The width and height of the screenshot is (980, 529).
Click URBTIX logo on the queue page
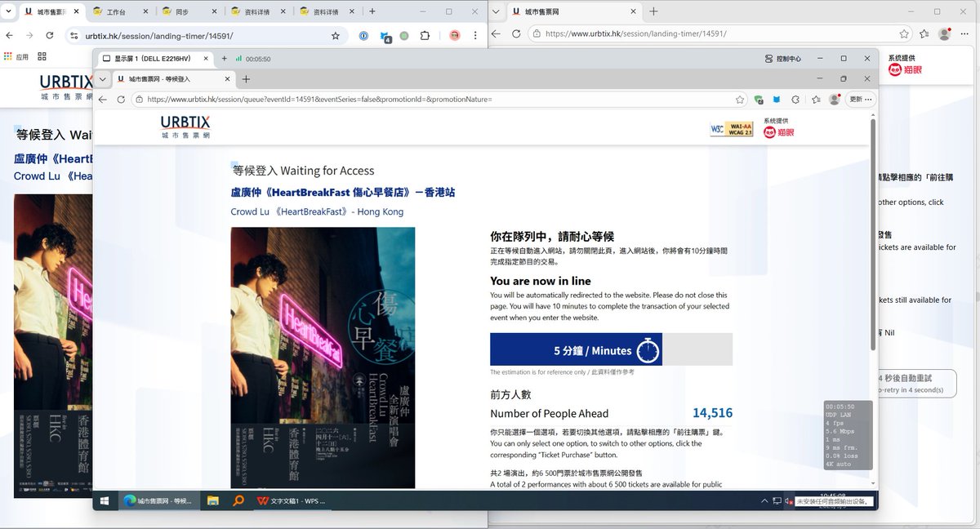click(185, 127)
